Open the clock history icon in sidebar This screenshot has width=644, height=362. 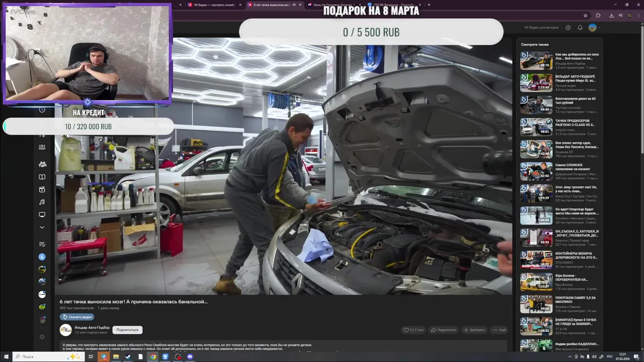coord(42,110)
